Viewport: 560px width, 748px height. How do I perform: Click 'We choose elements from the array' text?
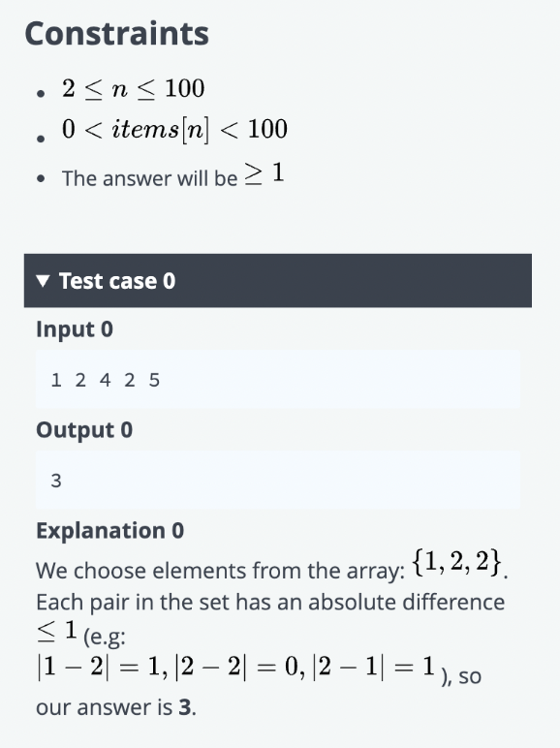[x=220, y=571]
